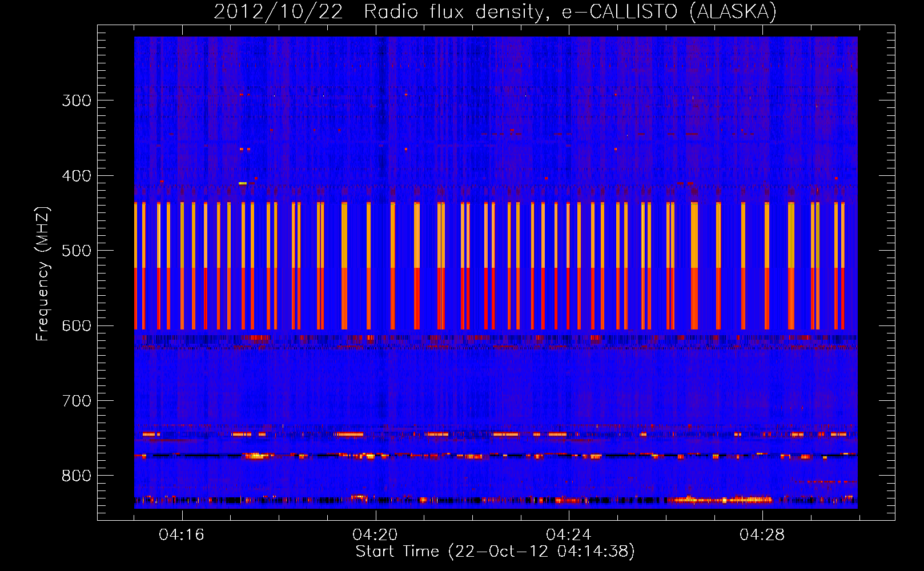Click the plot title 'Radio flux density, e-CALLISTO (ALASKA)'
The width and height of the screenshot is (924, 571).
570,12
